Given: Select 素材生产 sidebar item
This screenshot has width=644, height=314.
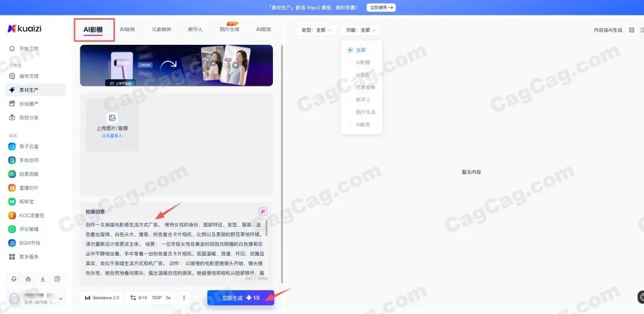Looking at the screenshot, I should tap(36, 90).
